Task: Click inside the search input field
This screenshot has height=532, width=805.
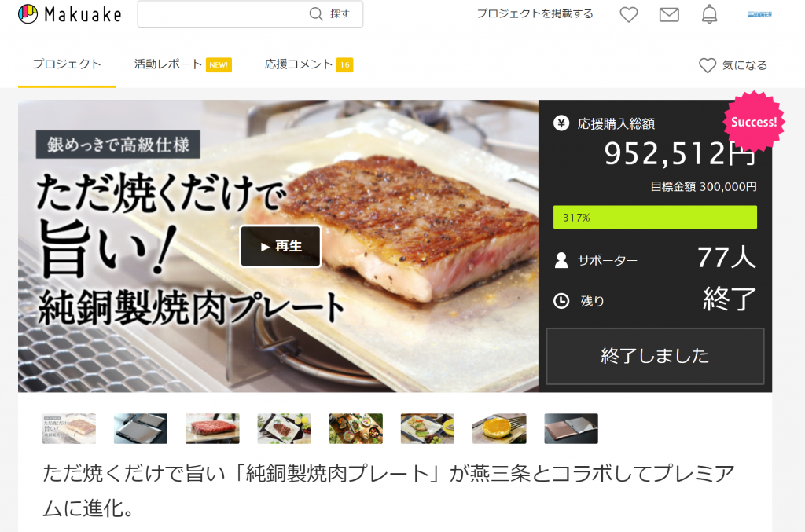Action: (217, 14)
